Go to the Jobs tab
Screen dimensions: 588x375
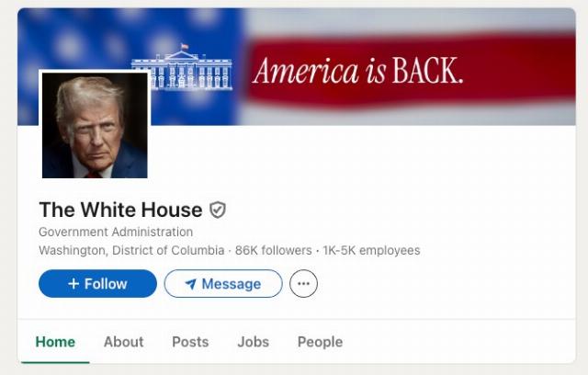point(254,342)
